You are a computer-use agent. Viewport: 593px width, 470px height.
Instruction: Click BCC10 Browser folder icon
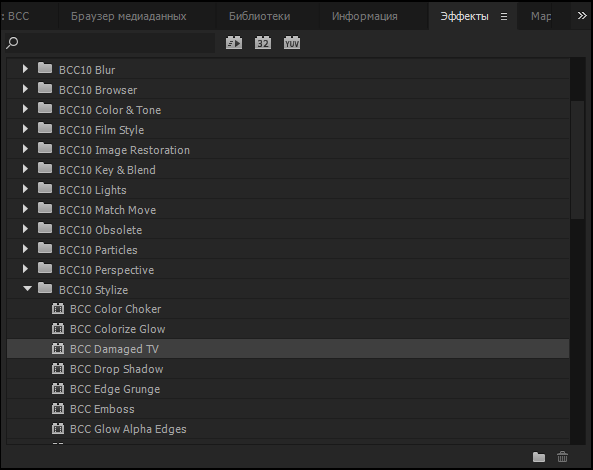pyautogui.click(x=45, y=88)
